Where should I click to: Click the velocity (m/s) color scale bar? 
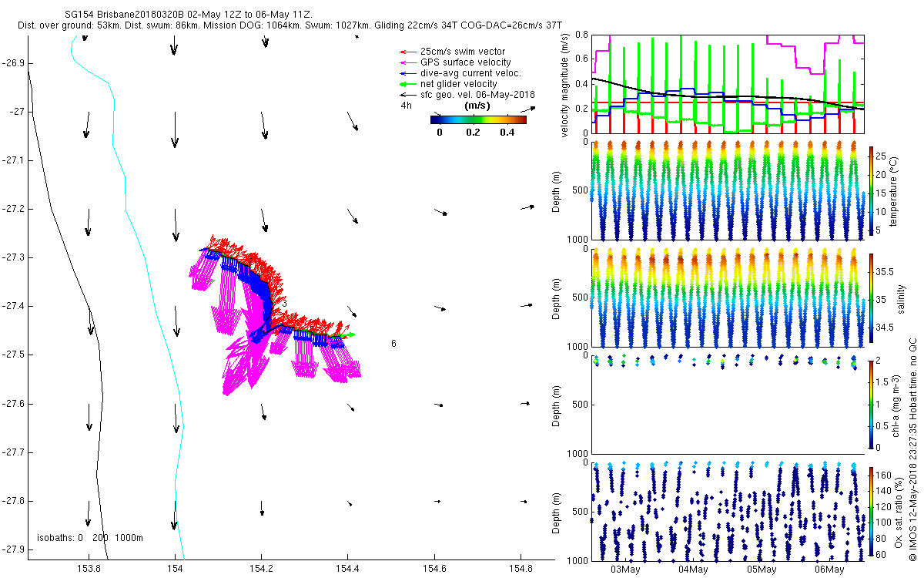(x=478, y=119)
